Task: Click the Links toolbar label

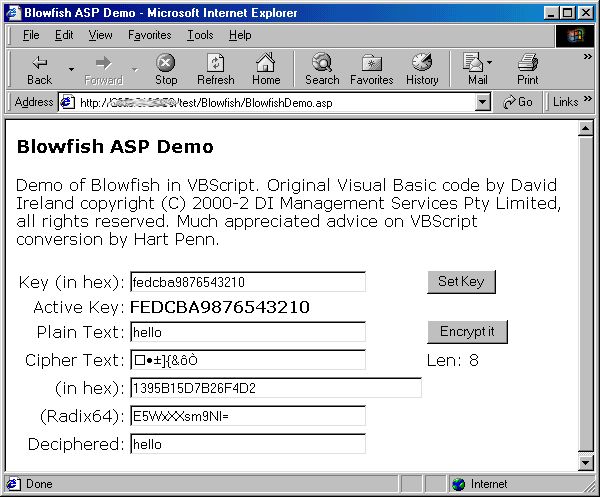Action: click(566, 102)
